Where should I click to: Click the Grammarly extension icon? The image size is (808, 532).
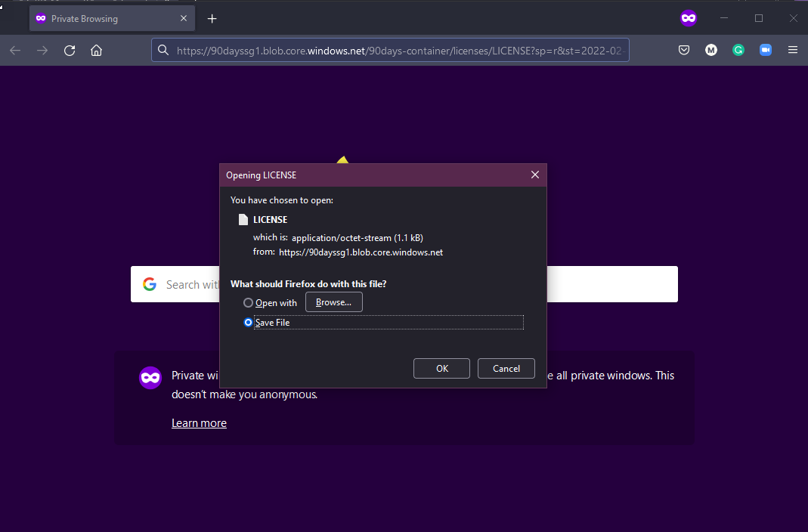tap(738, 51)
